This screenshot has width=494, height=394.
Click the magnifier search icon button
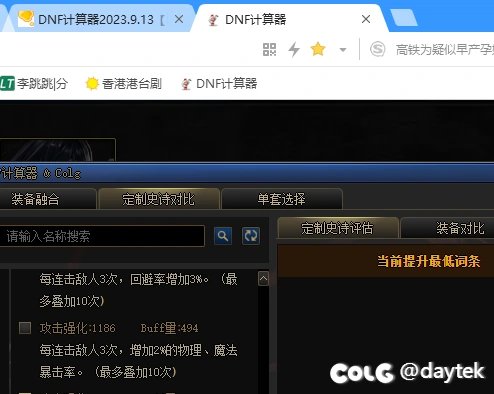click(223, 236)
